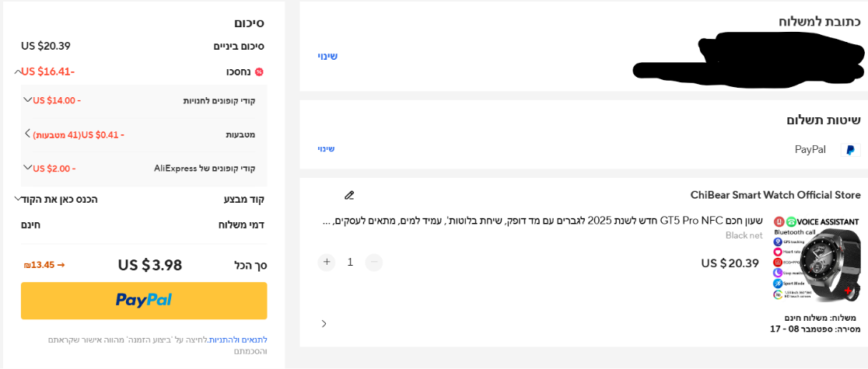Collapse the US $16.41 savings breakdown
Image resolution: width=868 pixels, height=369 pixels.
tap(18, 71)
